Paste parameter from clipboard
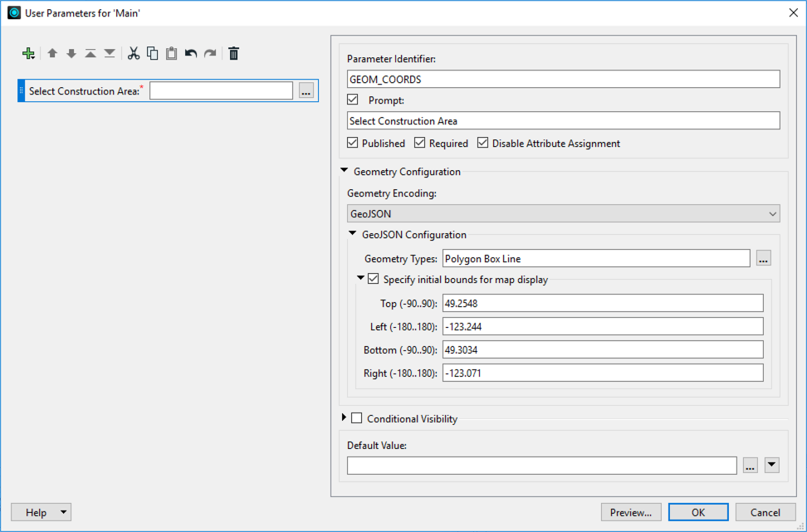Image resolution: width=807 pixels, height=532 pixels. tap(171, 53)
